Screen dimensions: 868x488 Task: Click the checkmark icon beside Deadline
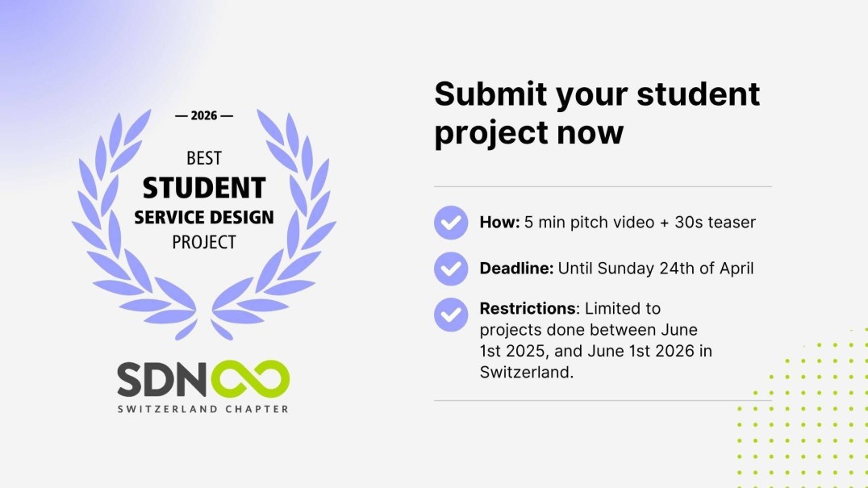point(451,268)
